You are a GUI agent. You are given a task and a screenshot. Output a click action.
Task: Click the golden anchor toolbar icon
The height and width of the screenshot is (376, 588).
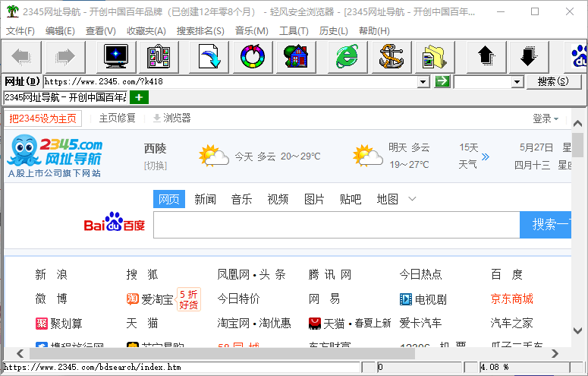point(391,56)
